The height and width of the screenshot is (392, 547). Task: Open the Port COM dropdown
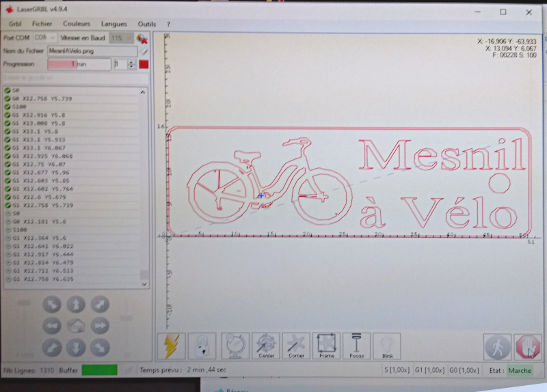(x=45, y=38)
